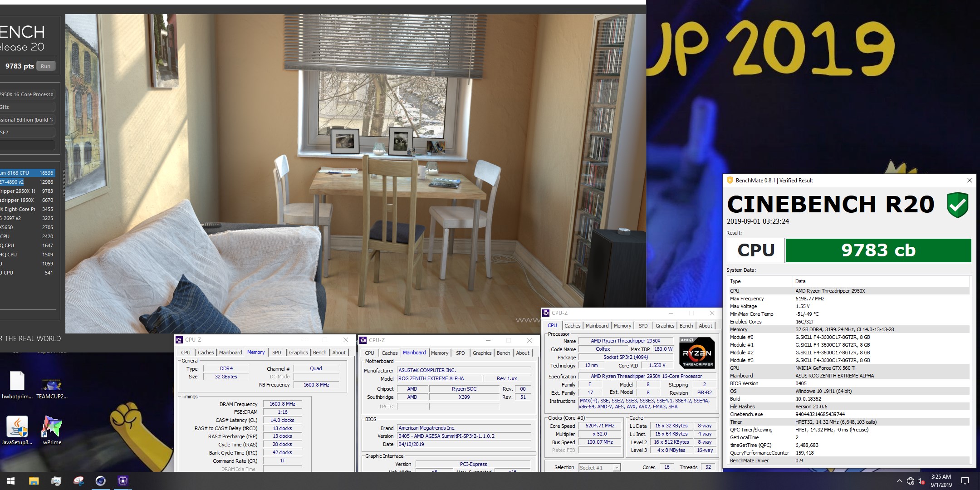Click the BenchMate green verified shield icon
This screenshot has width=980, height=490.
pos(958,205)
